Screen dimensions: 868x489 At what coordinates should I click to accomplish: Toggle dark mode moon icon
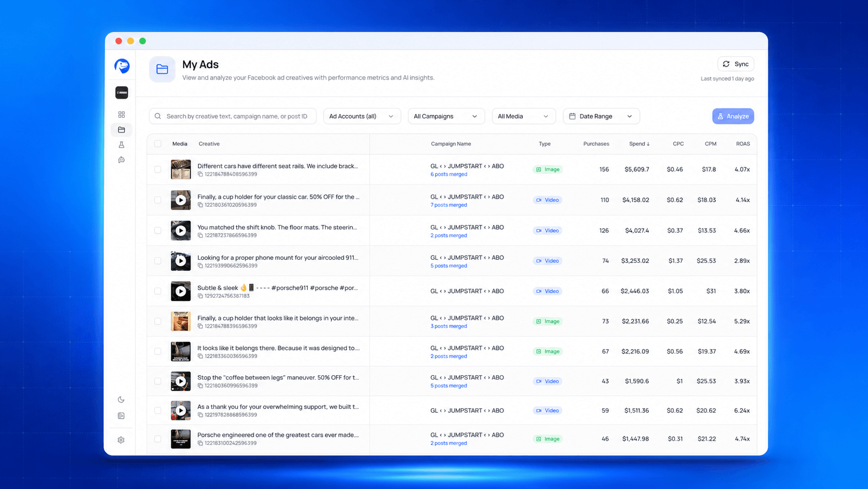point(121,400)
